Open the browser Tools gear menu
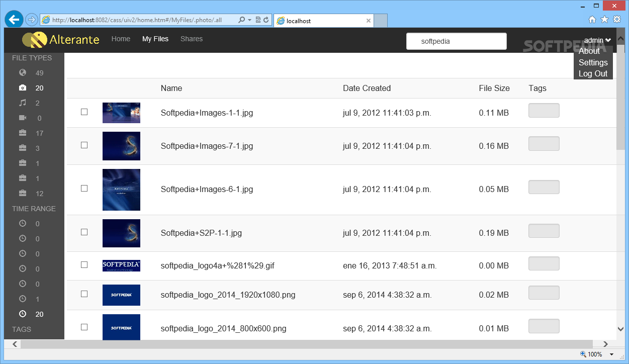Image resolution: width=629 pixels, height=364 pixels. tap(617, 20)
